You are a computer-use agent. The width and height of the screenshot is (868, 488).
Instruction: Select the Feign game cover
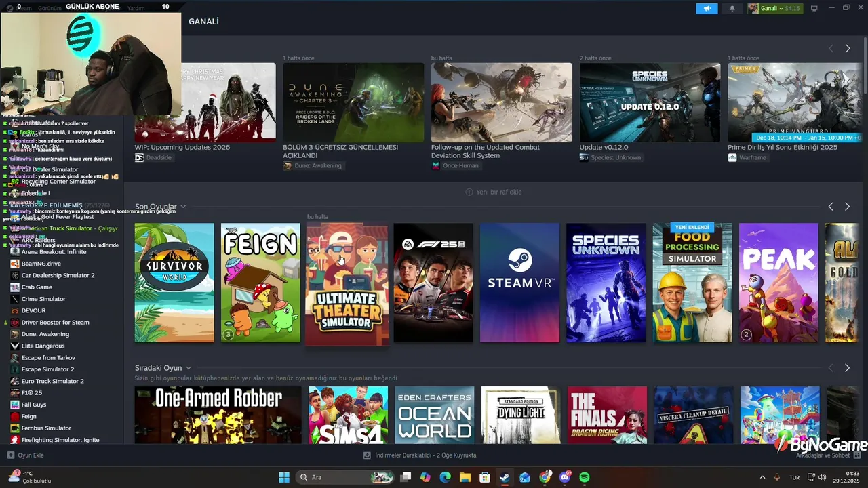coord(260,283)
